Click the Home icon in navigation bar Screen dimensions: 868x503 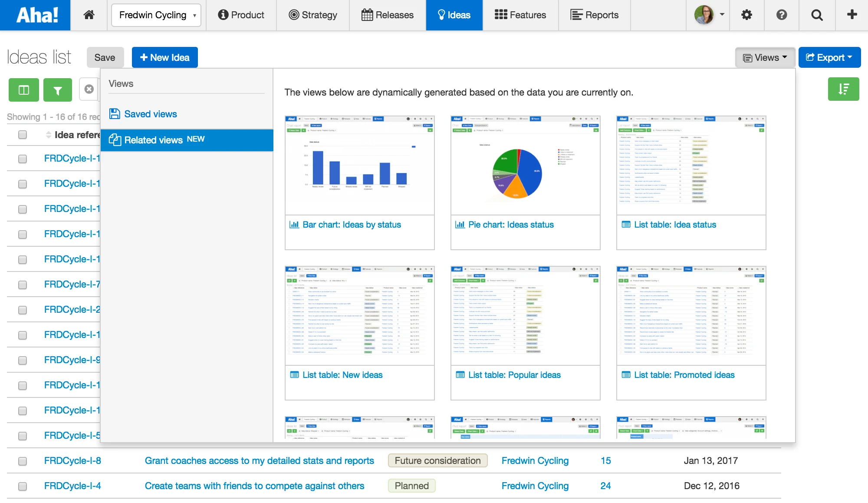pyautogui.click(x=89, y=15)
